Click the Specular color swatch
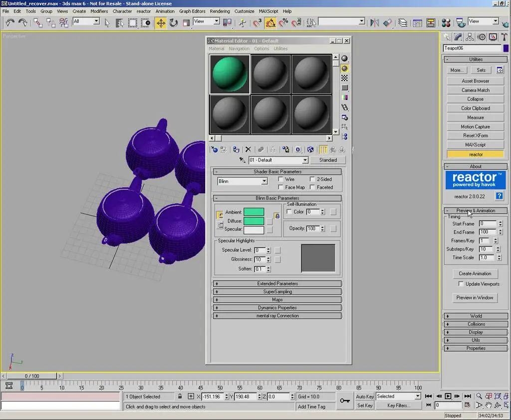511x420 pixels. tap(254, 229)
